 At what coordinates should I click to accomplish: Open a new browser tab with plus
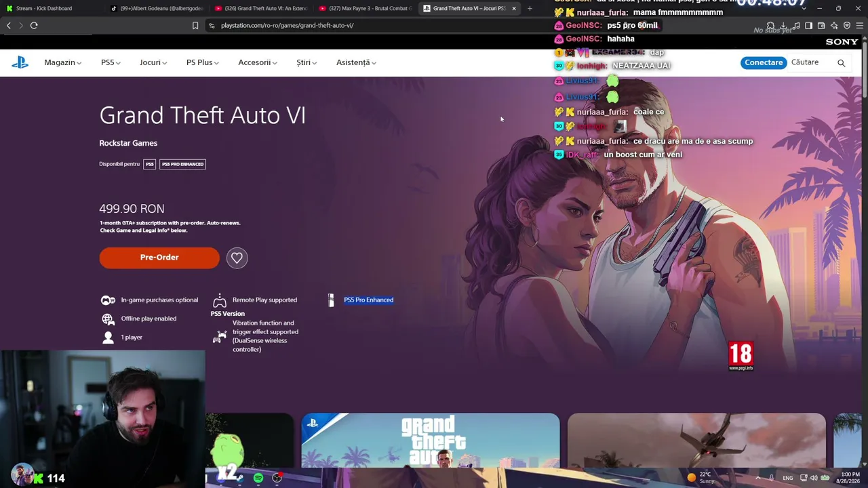click(530, 8)
